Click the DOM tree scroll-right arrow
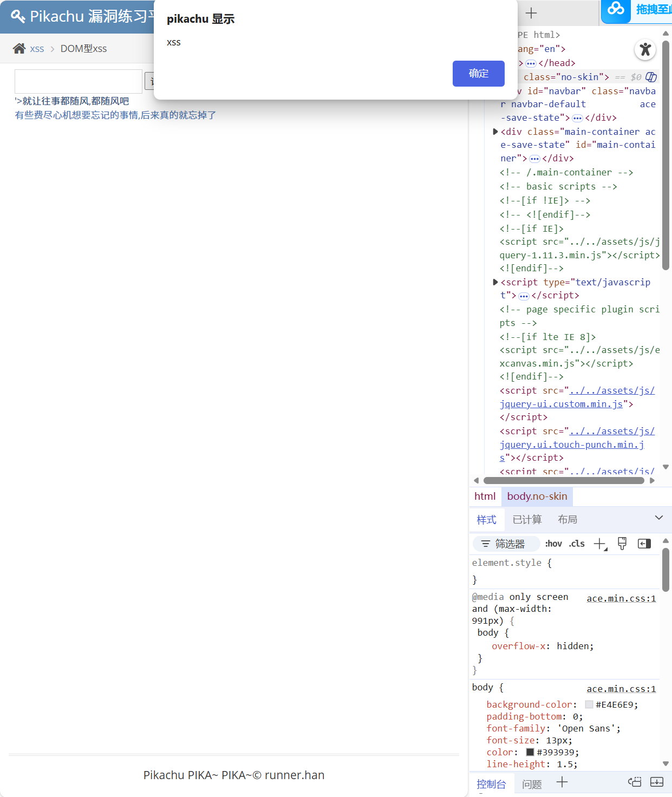672x797 pixels. (652, 480)
